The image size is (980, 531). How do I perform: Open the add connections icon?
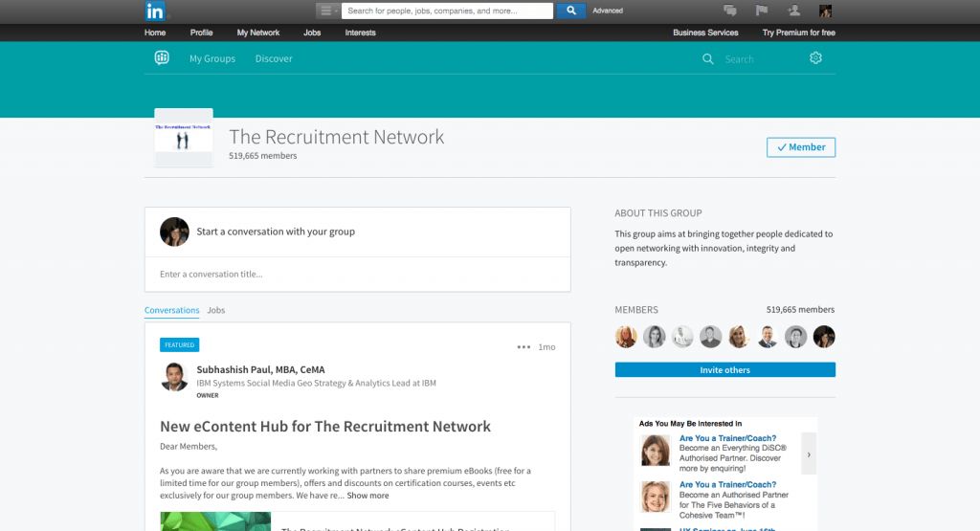point(793,11)
